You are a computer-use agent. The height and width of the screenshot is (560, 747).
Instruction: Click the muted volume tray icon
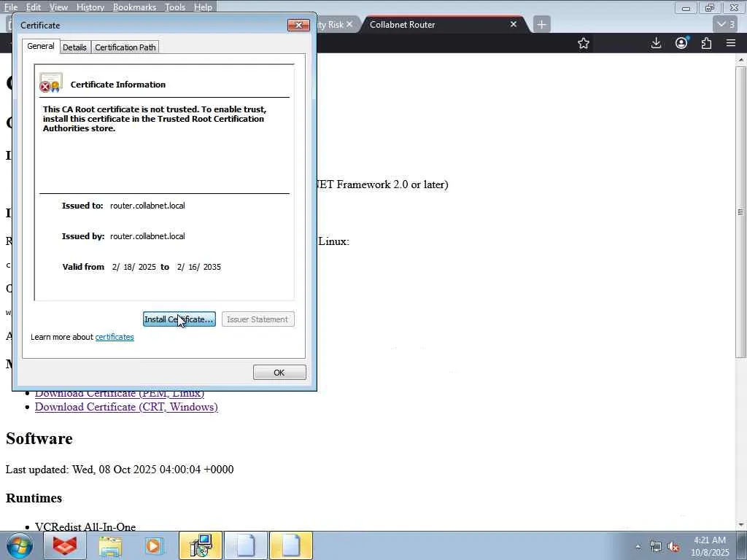673,547
